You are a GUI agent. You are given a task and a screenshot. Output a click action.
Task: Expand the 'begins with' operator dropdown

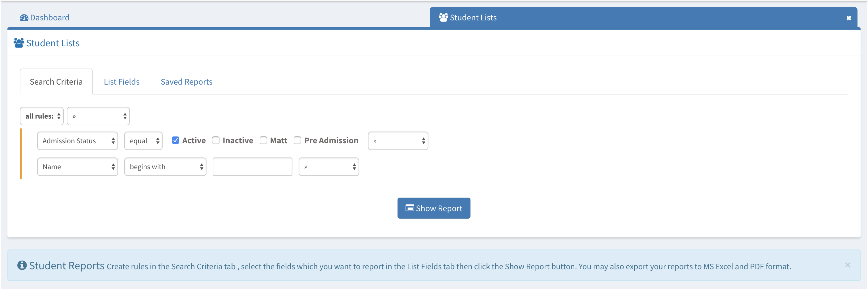[x=165, y=167]
